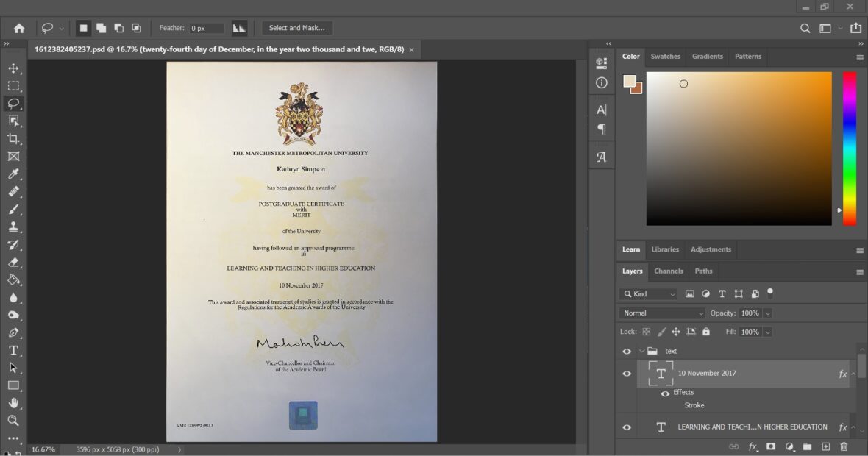The image size is (868, 456).
Task: Select the Zoom tool
Action: click(x=13, y=421)
